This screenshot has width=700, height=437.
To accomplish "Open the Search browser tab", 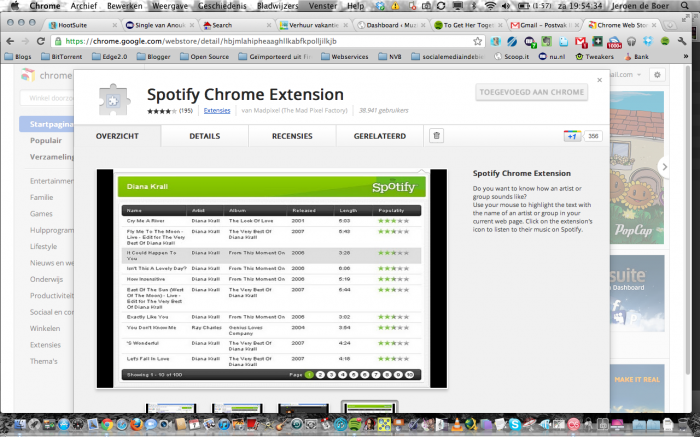I will 236,25.
